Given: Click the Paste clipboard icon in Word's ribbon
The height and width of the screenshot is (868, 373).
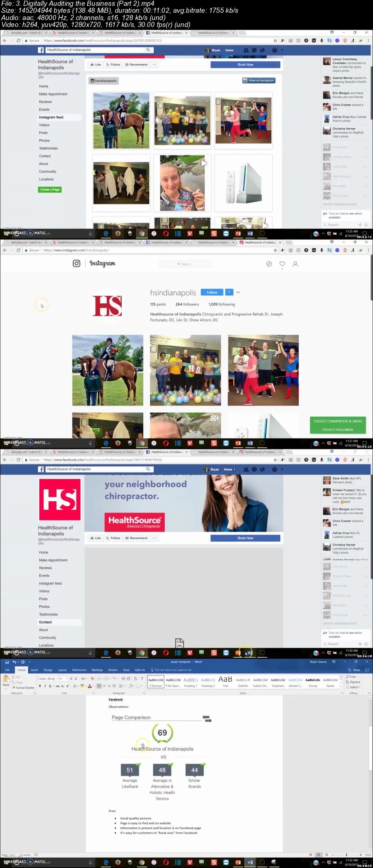Looking at the screenshot, I should pyautogui.click(x=6, y=678).
